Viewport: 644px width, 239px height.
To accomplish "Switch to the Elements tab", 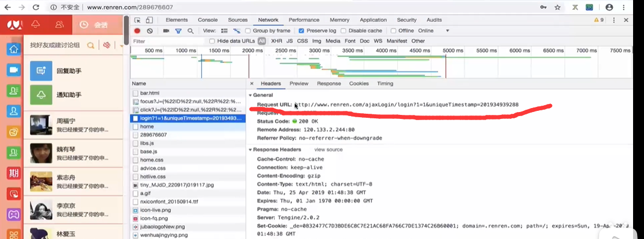I will point(177,20).
